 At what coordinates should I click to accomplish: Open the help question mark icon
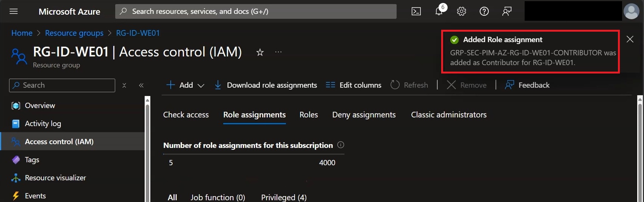tap(484, 11)
